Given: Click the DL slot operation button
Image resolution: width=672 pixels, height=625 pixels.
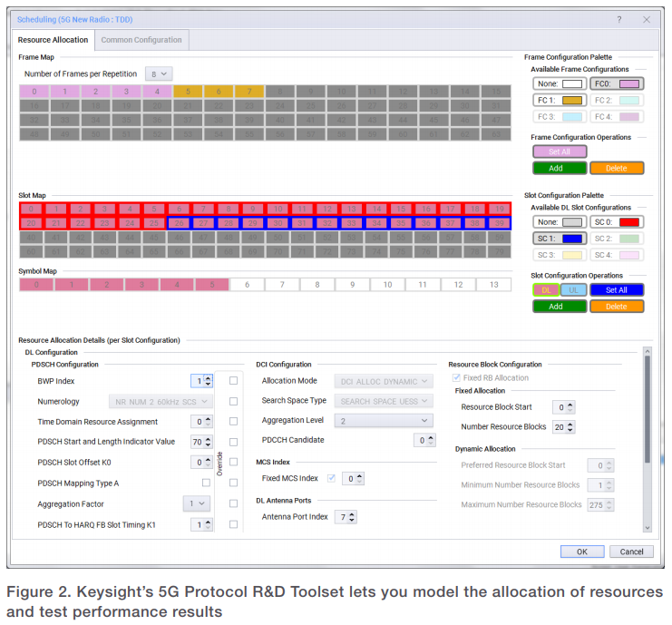Looking at the screenshot, I should (545, 290).
